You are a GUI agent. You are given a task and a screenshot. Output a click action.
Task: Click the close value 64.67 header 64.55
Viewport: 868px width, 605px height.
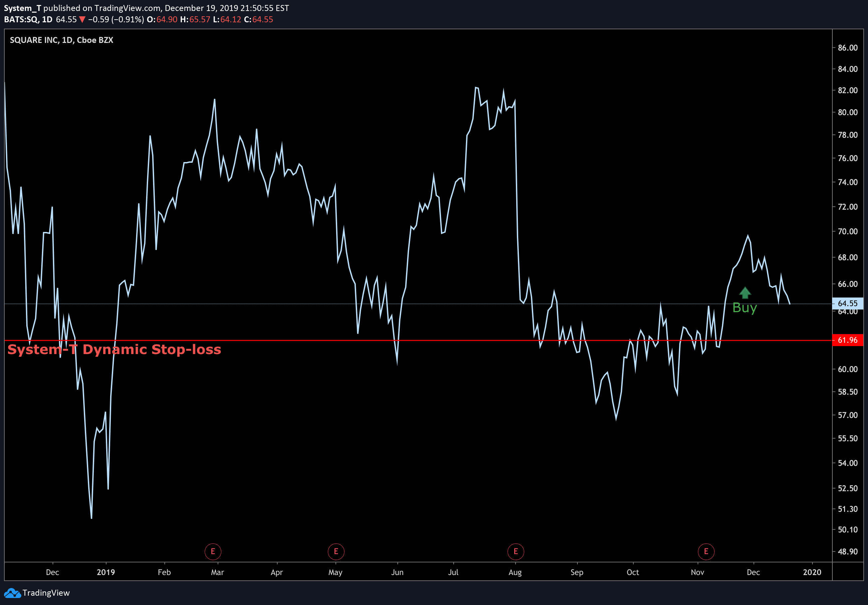point(262,20)
